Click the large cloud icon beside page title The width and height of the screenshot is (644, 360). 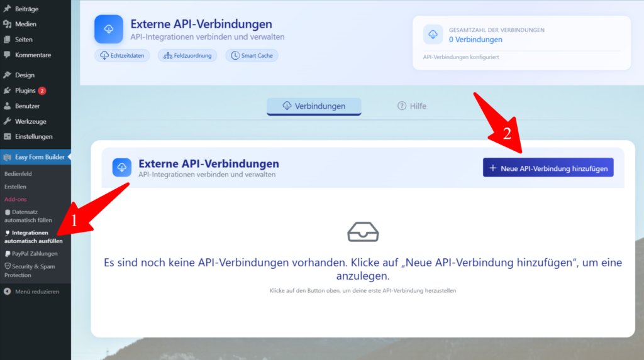[108, 29]
